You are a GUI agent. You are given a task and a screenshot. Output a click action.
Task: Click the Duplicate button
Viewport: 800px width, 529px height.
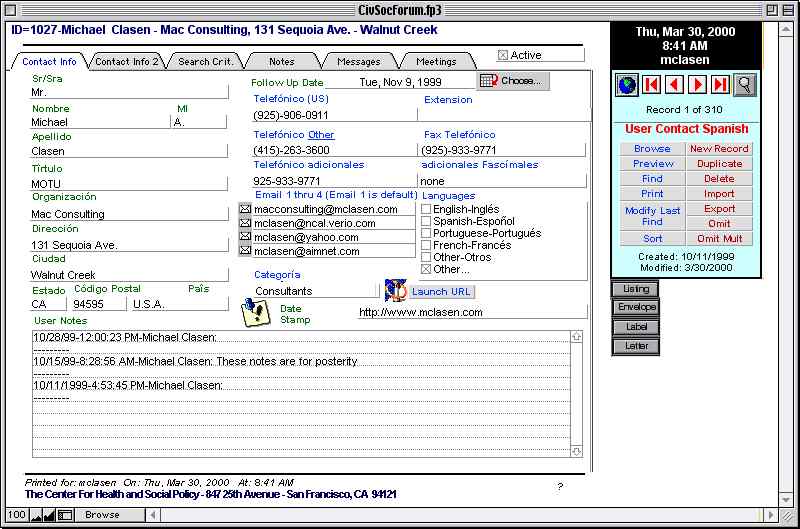pyautogui.click(x=719, y=164)
